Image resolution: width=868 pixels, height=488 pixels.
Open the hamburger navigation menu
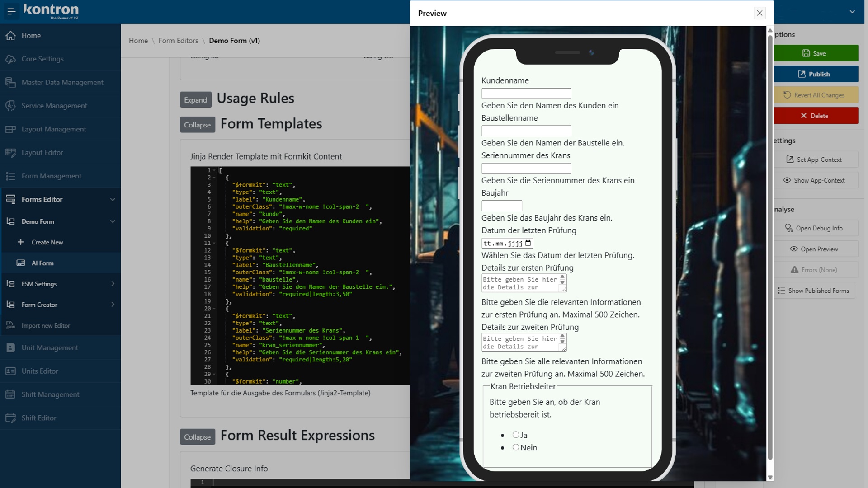[11, 12]
